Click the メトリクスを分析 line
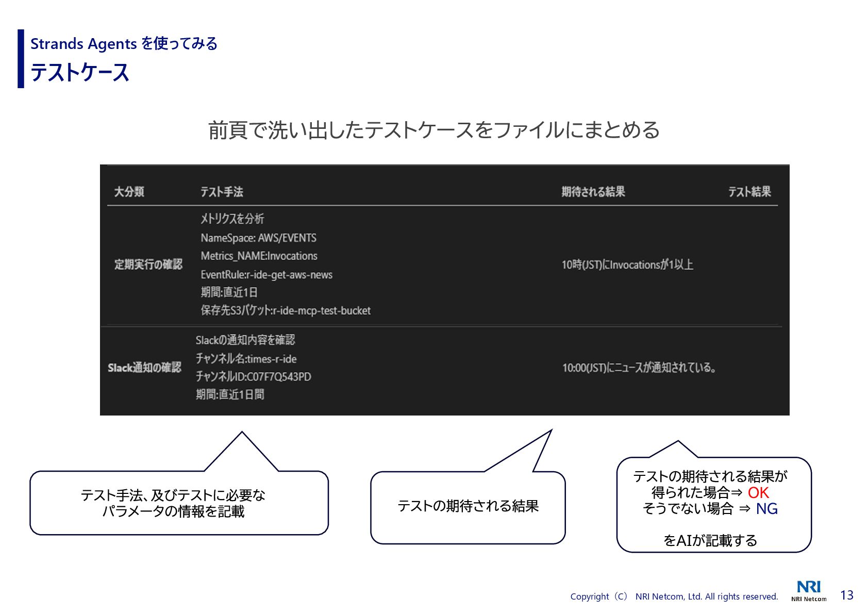Screen dimensions: 868x614 (232, 219)
